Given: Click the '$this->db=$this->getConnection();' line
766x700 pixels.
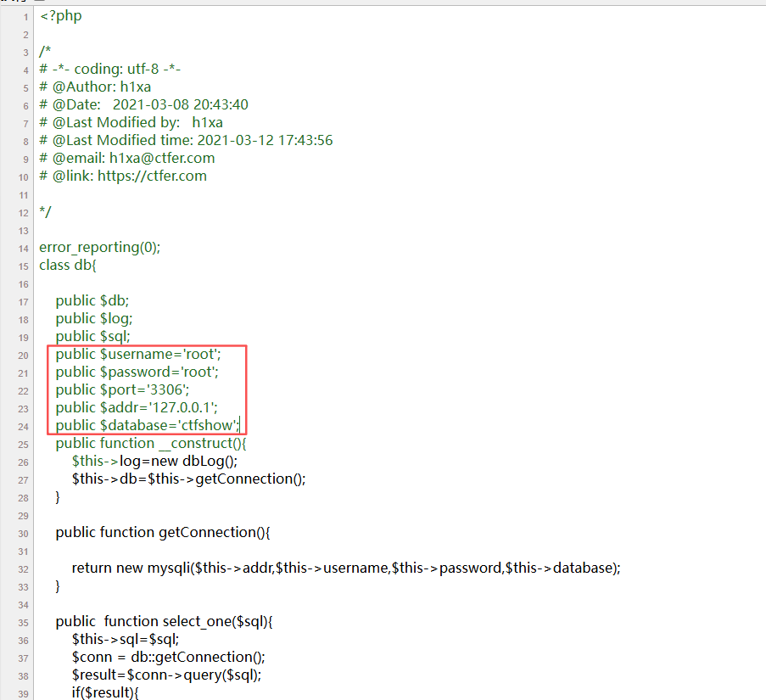Looking at the screenshot, I should point(188,479).
